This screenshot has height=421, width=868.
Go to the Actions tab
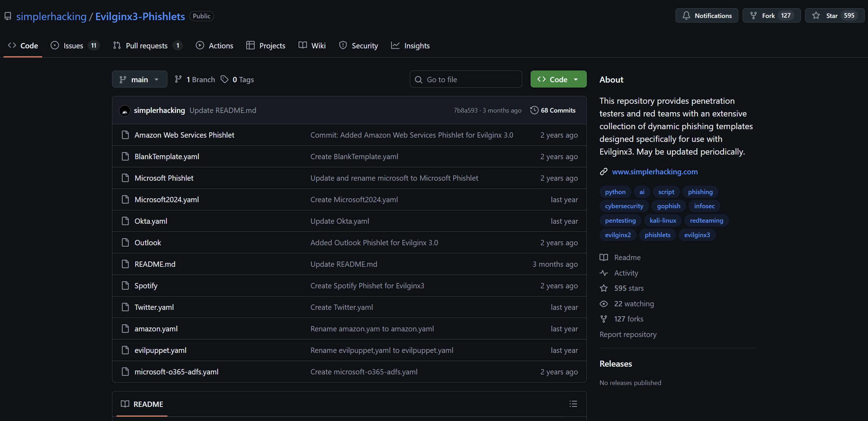coord(214,46)
